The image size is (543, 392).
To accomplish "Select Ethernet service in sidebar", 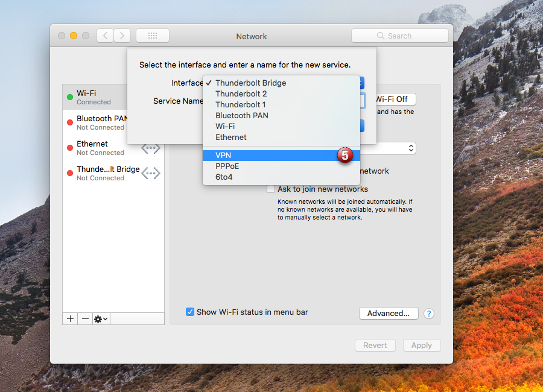I will (x=113, y=148).
